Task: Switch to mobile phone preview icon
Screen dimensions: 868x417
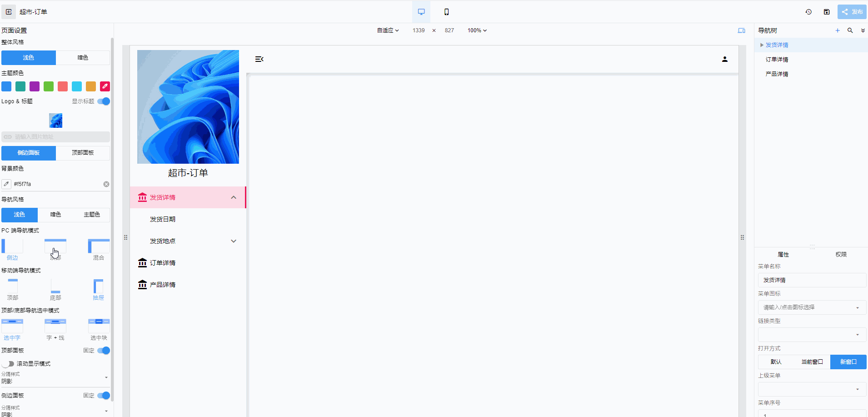Action: [x=446, y=12]
